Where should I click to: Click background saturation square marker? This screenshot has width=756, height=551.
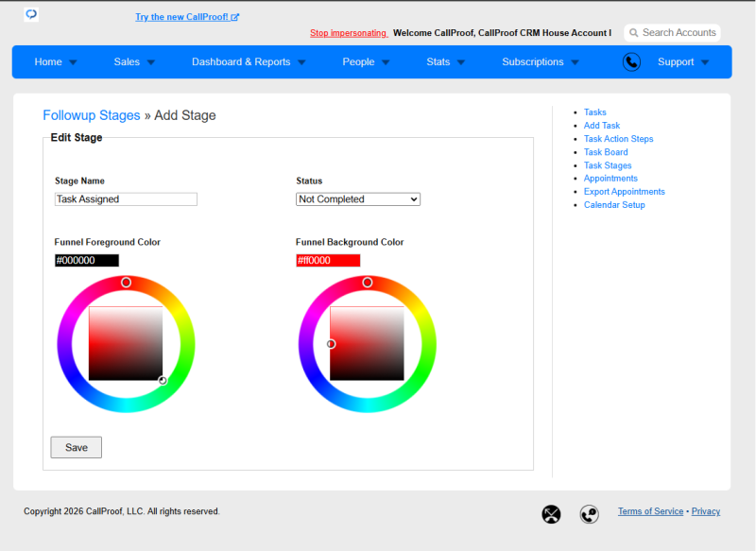coord(331,344)
